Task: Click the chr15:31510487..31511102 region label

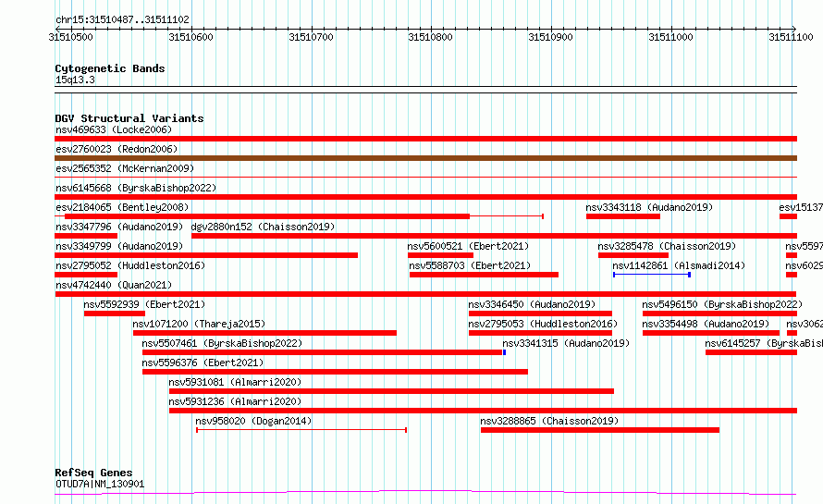Action: click(122, 20)
